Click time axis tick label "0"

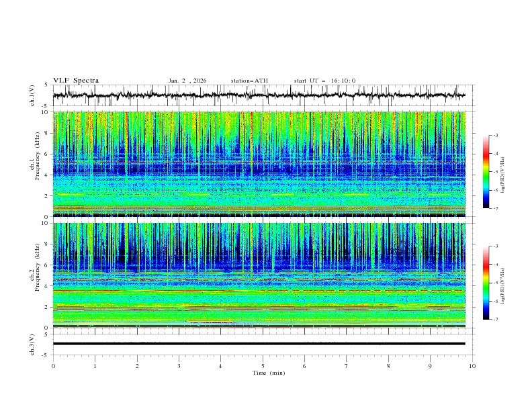(x=53, y=366)
